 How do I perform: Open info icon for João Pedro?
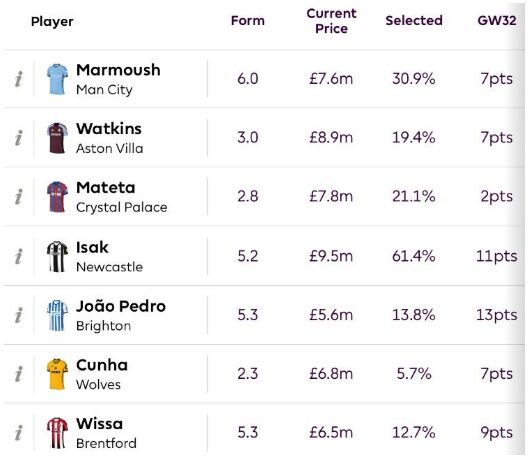coord(19,315)
